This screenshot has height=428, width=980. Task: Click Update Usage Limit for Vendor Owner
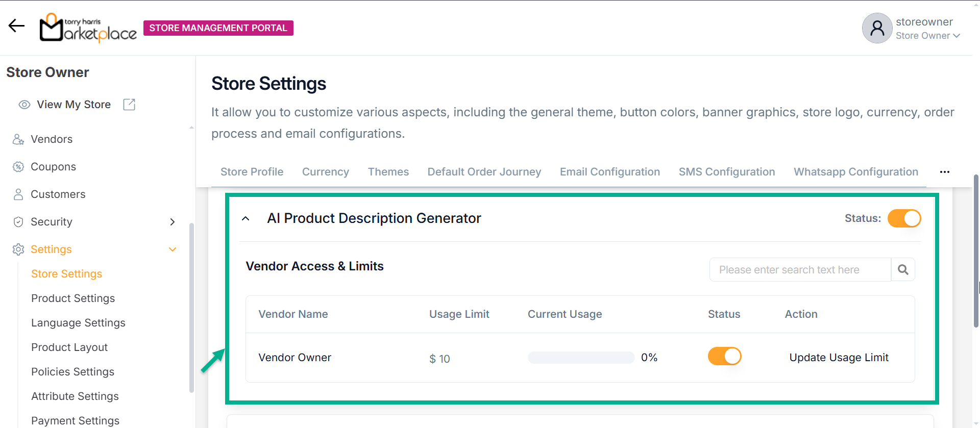839,358
